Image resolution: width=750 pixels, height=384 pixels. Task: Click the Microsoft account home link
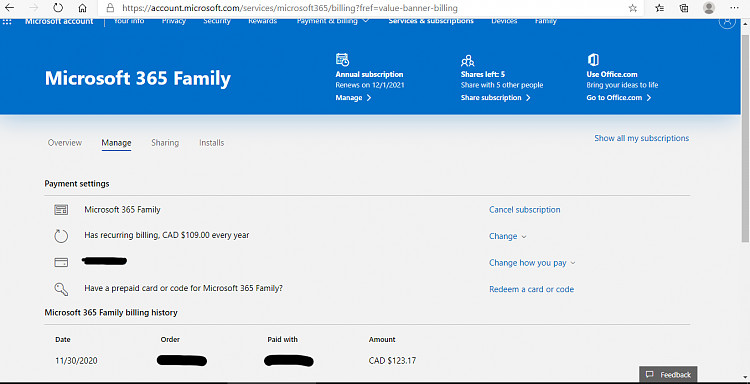point(59,21)
